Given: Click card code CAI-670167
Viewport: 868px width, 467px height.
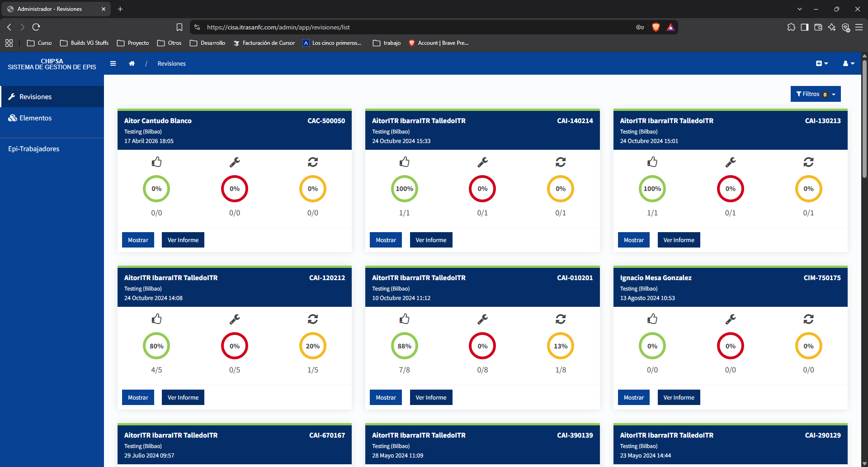Looking at the screenshot, I should pos(327,435).
